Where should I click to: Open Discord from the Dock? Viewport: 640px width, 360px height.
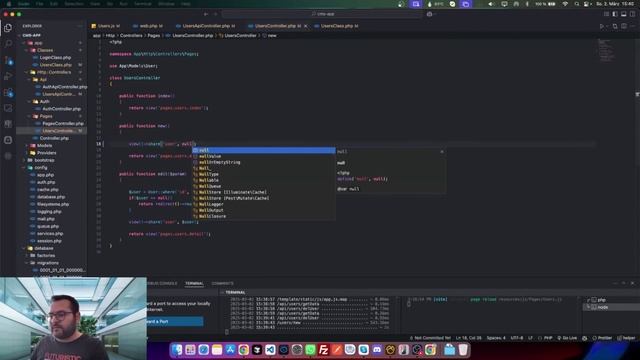(377, 350)
